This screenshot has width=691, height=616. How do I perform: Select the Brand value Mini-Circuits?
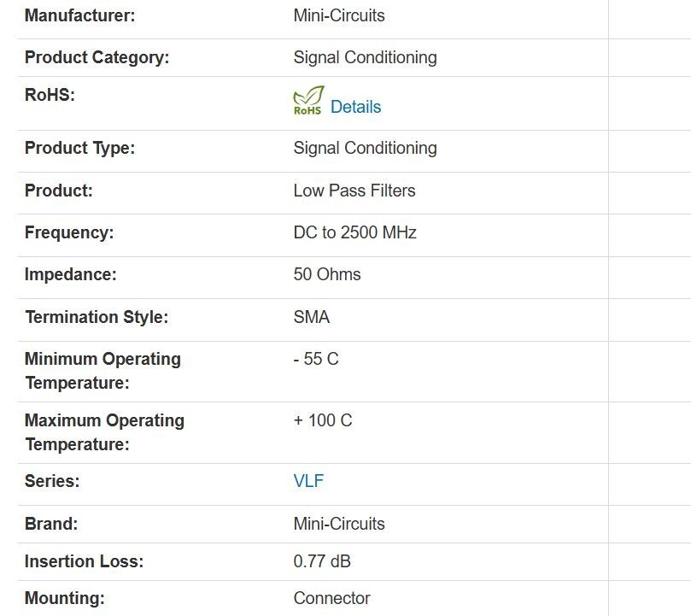[339, 524]
